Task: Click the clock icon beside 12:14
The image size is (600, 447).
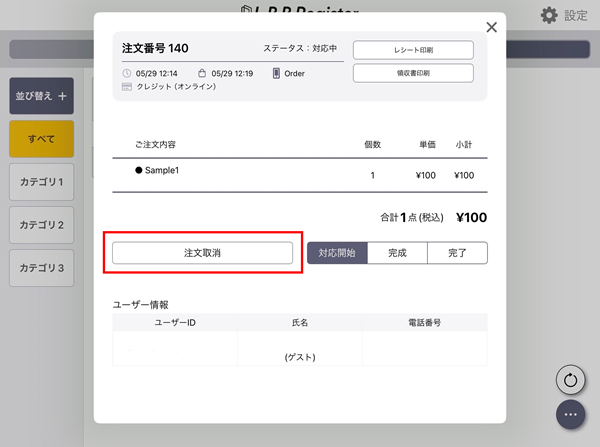Action: pyautogui.click(x=126, y=73)
